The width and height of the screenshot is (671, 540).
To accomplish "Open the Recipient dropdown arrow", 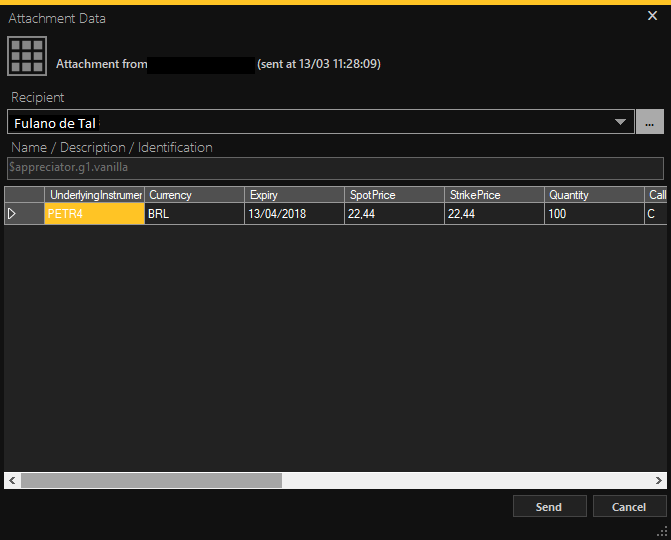I will click(x=620, y=122).
